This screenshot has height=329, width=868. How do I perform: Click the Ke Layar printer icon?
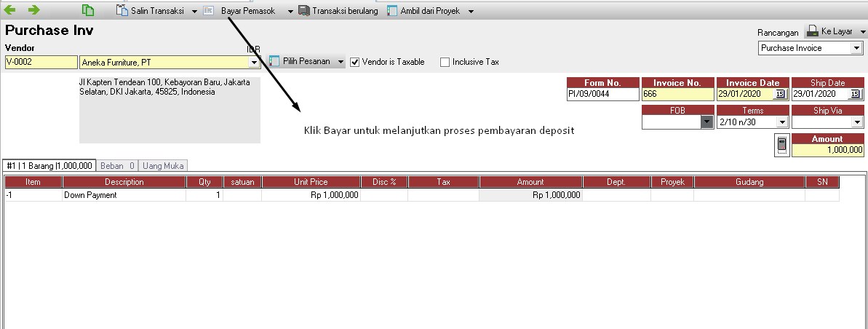pos(812,32)
